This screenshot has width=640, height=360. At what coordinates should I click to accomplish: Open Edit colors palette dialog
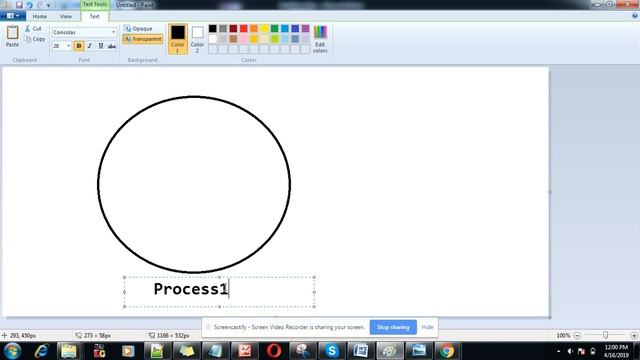[x=320, y=39]
